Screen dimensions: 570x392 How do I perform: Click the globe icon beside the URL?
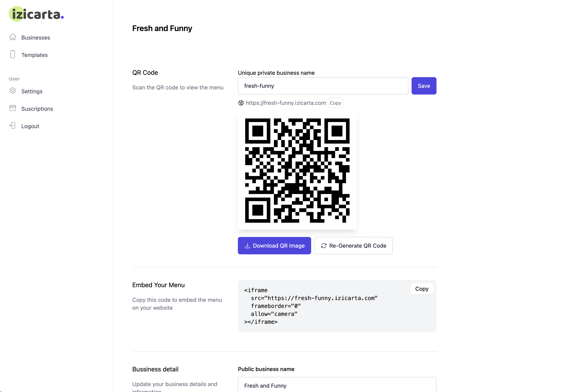point(241,103)
